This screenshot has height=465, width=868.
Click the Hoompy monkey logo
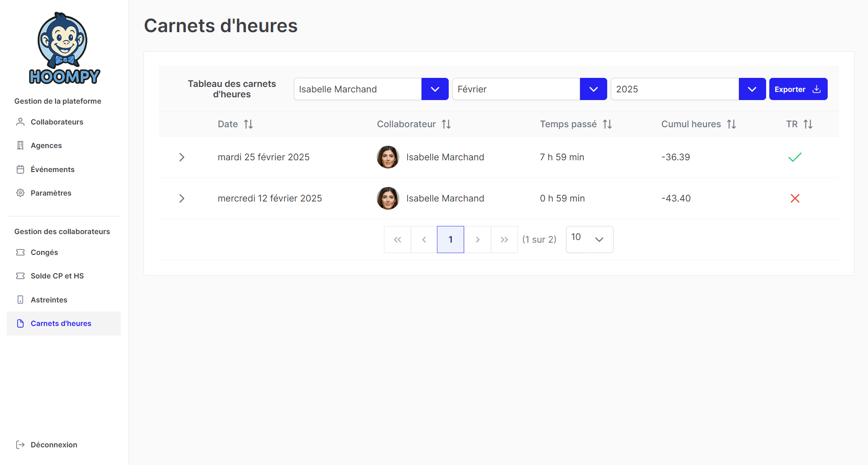[64, 48]
